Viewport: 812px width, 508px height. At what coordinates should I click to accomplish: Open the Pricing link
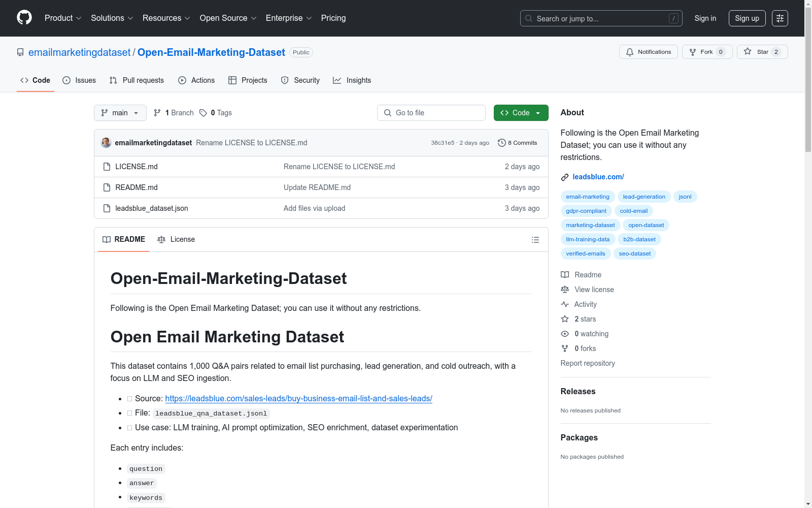coord(333,18)
